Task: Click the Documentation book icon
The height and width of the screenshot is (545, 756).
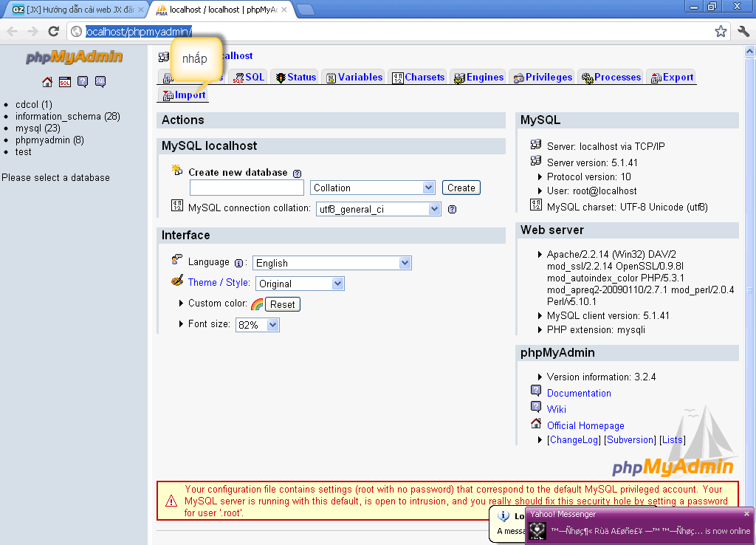Action: [x=536, y=390]
